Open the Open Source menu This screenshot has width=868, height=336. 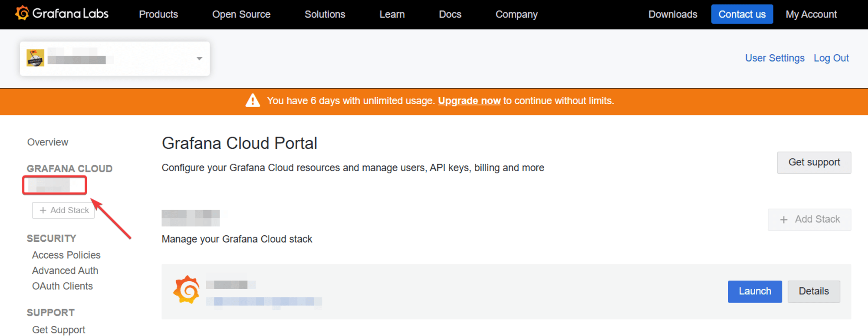[241, 14]
